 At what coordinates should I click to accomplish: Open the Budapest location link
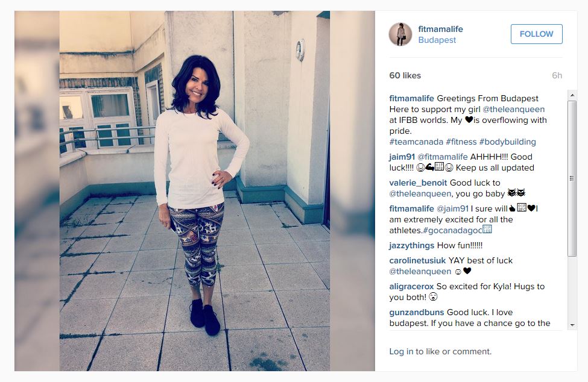tap(437, 40)
